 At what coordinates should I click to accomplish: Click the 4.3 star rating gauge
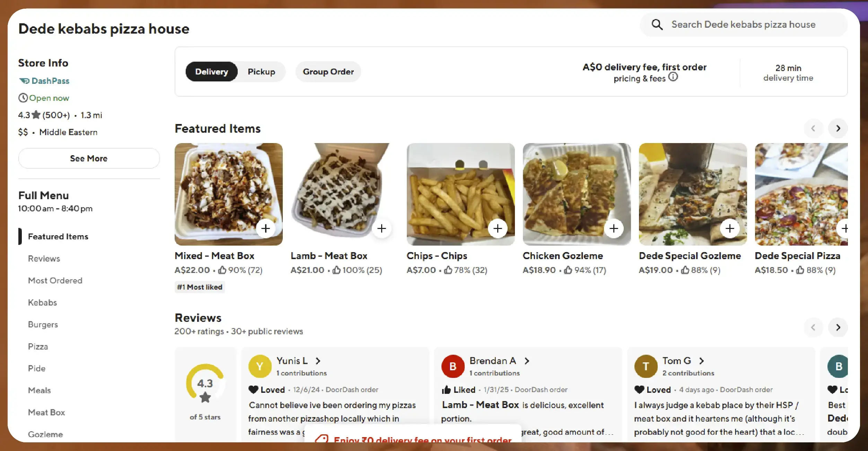point(205,383)
